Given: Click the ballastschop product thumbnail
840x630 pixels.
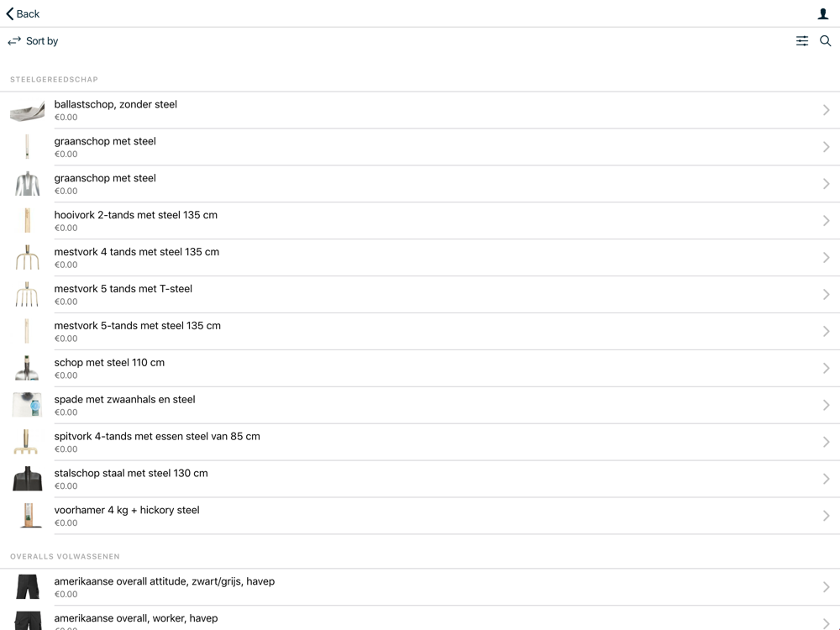Looking at the screenshot, I should tap(28, 110).
